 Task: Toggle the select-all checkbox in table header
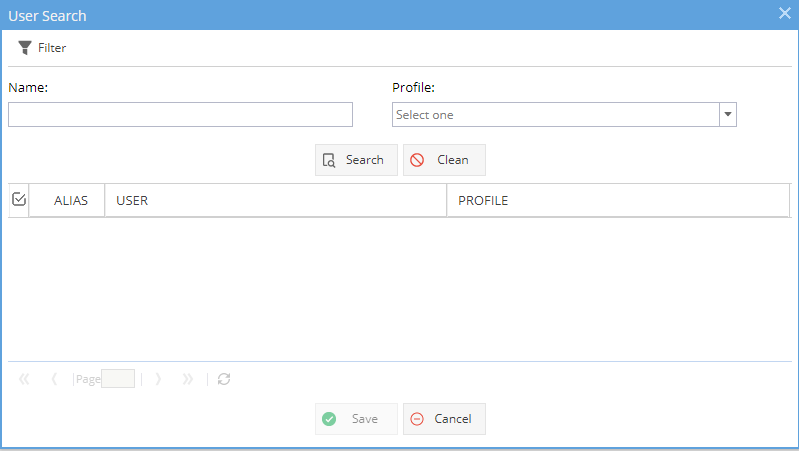[19, 199]
